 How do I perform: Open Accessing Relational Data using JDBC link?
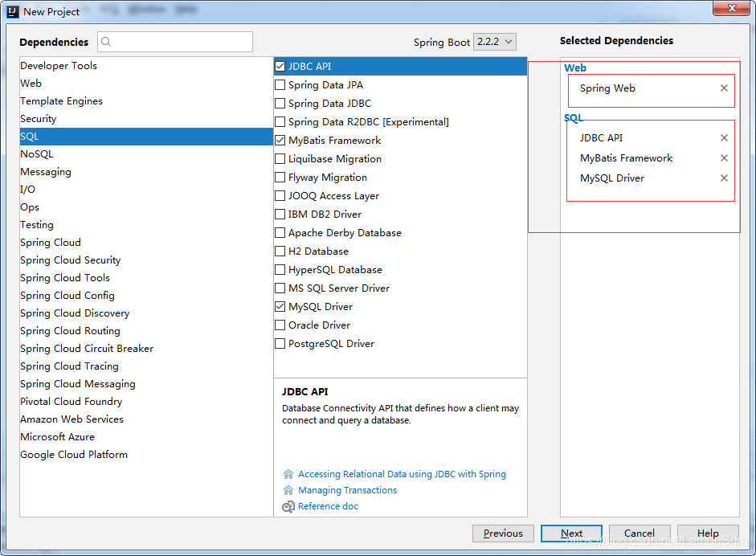coord(402,474)
